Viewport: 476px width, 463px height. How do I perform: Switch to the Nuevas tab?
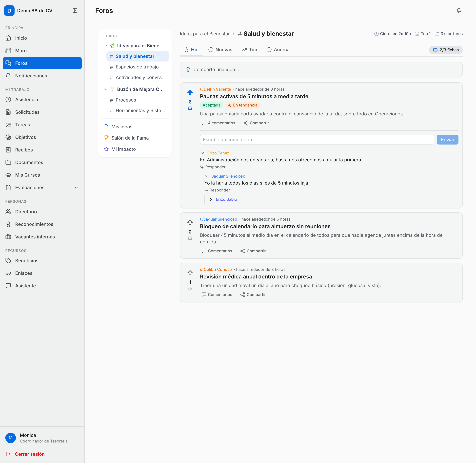220,50
